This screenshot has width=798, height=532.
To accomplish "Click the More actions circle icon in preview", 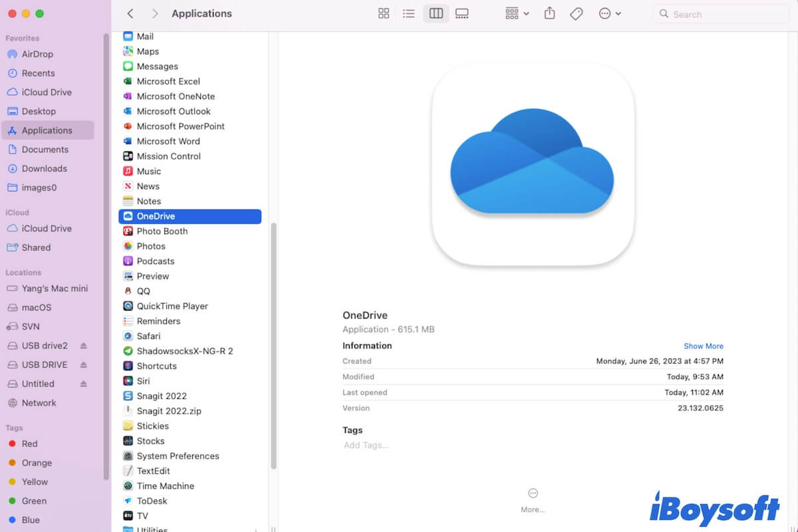I will [533, 493].
